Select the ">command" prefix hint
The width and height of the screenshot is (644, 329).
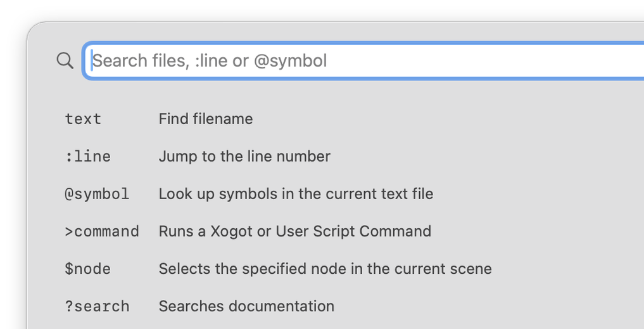click(102, 231)
